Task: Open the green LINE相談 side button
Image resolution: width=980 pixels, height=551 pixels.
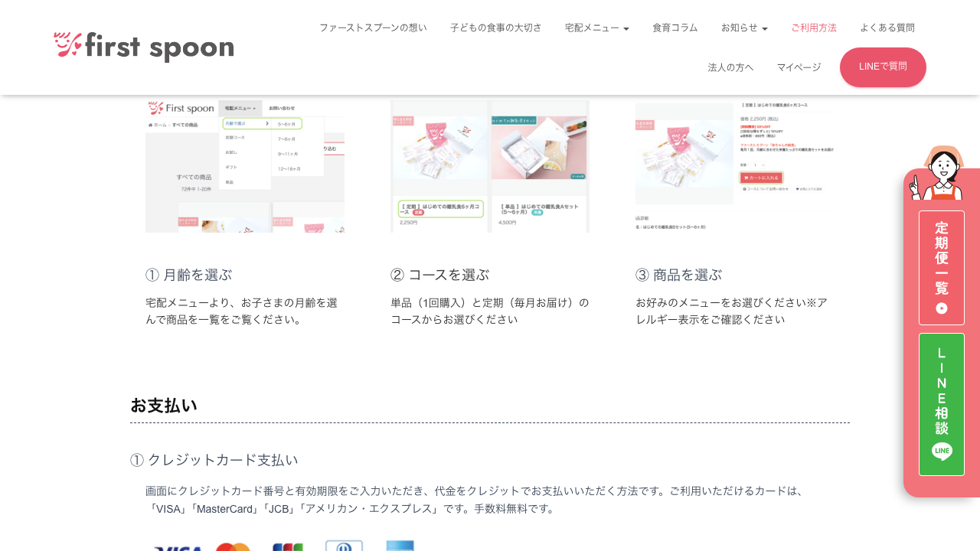Action: pos(942,404)
